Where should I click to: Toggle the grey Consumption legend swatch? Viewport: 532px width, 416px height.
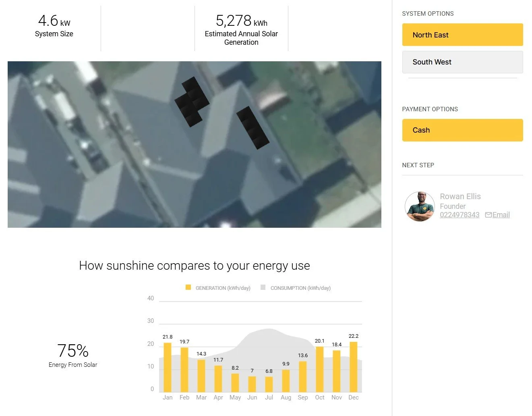click(263, 287)
